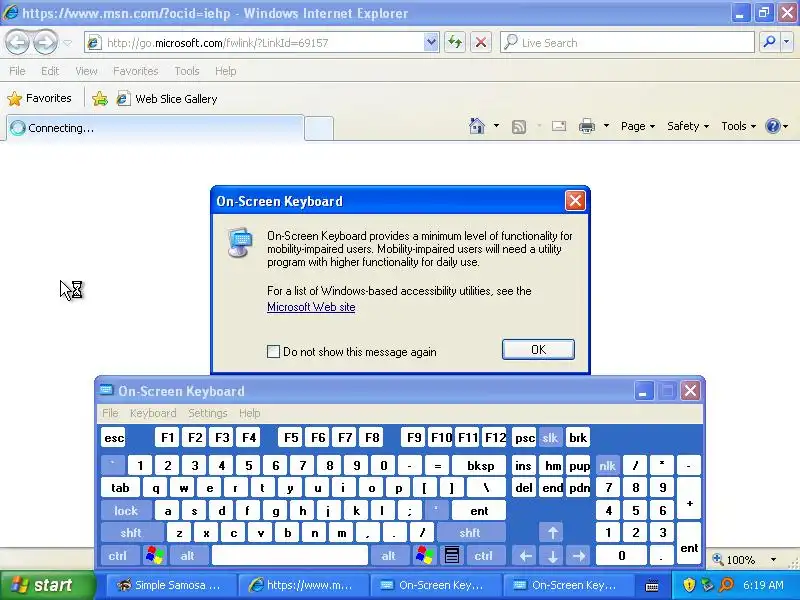Click the computer icon in the dialog

click(240, 242)
